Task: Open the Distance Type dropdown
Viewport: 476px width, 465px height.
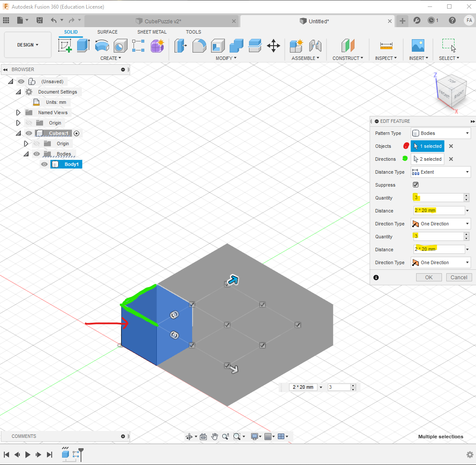Action: (x=440, y=172)
